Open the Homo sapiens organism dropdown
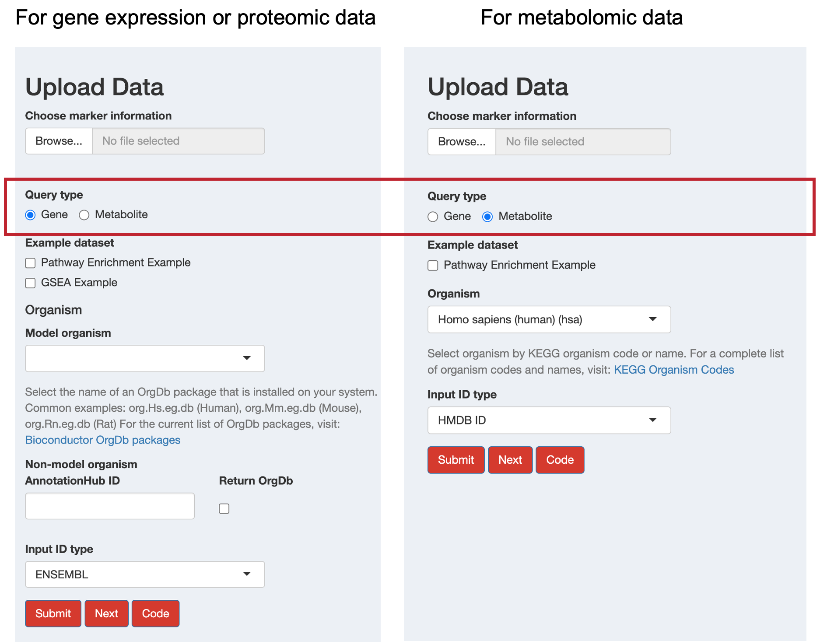820x644 pixels. pos(549,319)
